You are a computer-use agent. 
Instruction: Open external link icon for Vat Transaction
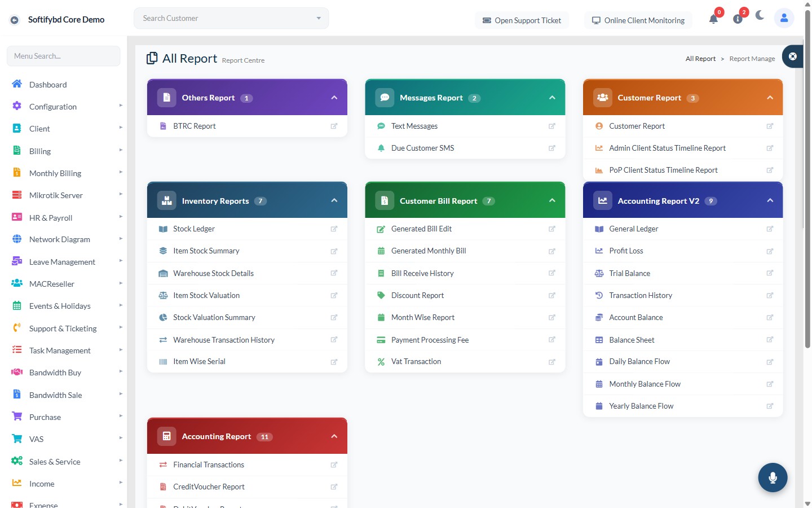(x=552, y=362)
